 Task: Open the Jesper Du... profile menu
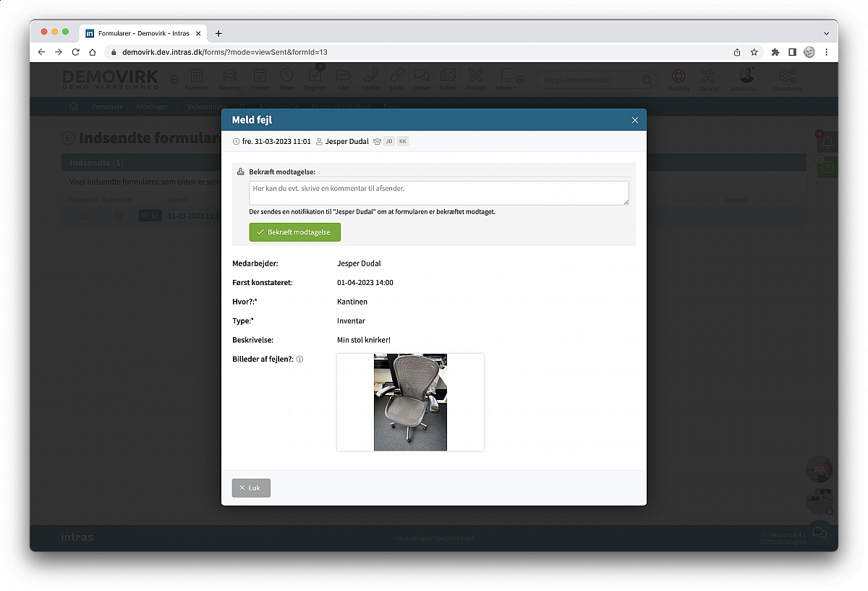pyautogui.click(x=745, y=80)
